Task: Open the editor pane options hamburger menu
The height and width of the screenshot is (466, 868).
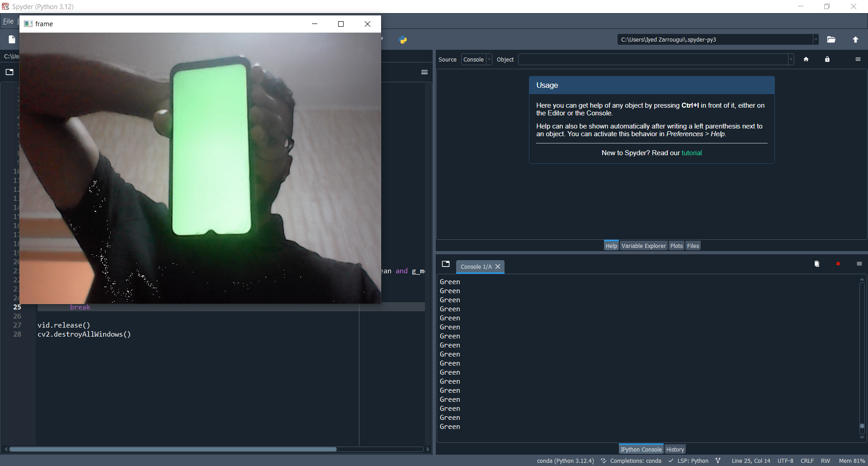Action: point(424,72)
